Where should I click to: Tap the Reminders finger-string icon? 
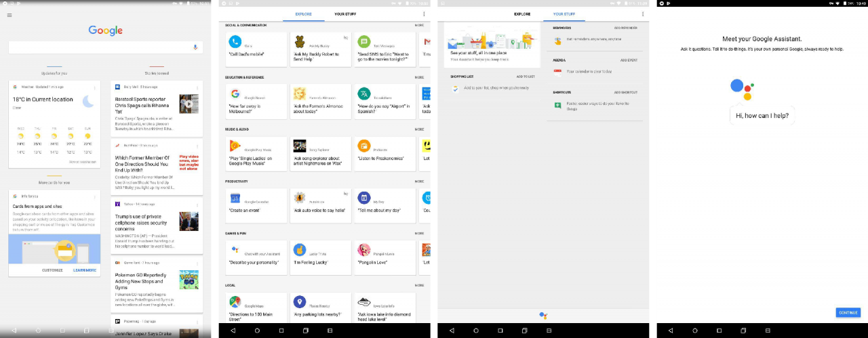(558, 40)
